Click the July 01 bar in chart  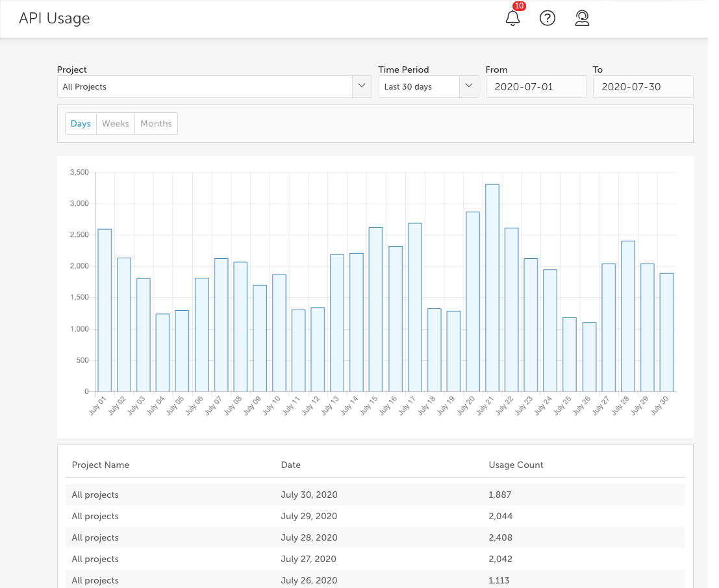point(105,310)
